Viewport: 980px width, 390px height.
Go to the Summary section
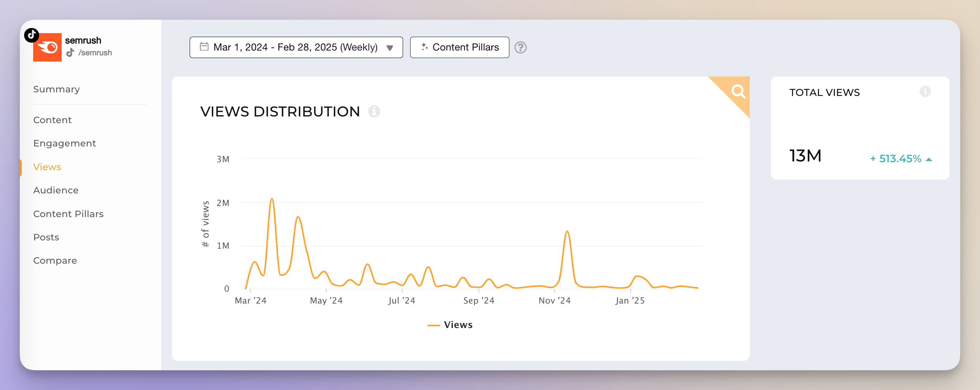57,89
